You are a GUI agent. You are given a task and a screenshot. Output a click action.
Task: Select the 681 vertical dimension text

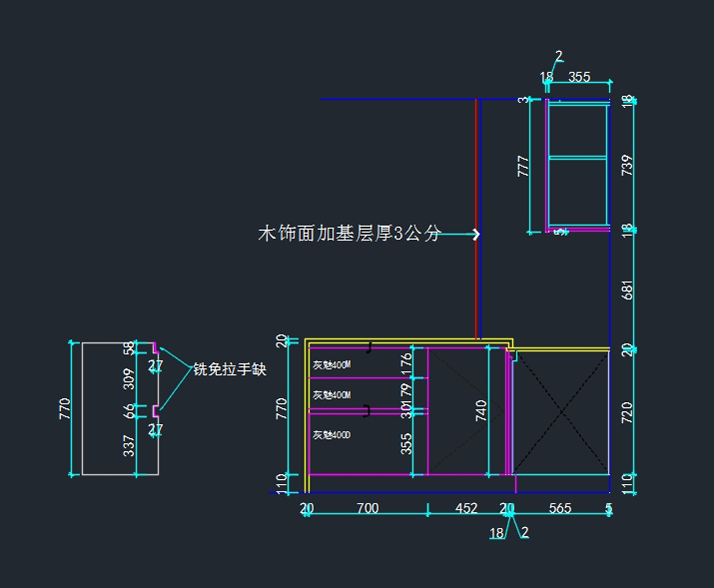[627, 289]
